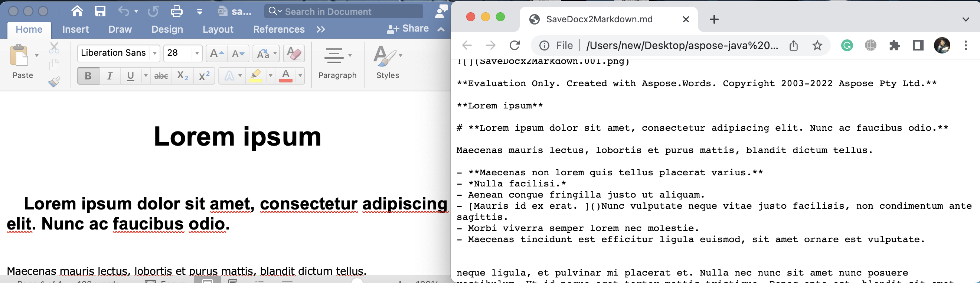Click the Save icon in Word's title bar
Screen dimensions: 980x283
pos(100,12)
